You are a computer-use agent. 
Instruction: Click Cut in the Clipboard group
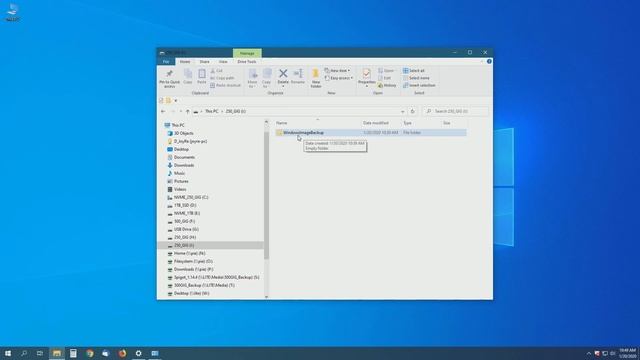[x=217, y=71]
